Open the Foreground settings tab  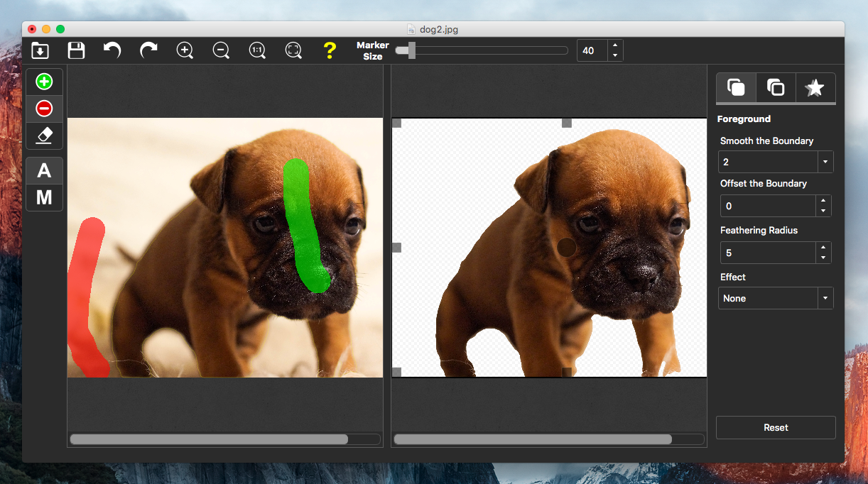[736, 88]
